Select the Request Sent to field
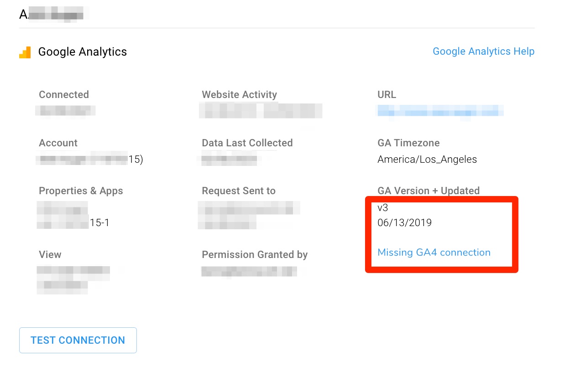This screenshot has height=392, width=564. click(249, 215)
